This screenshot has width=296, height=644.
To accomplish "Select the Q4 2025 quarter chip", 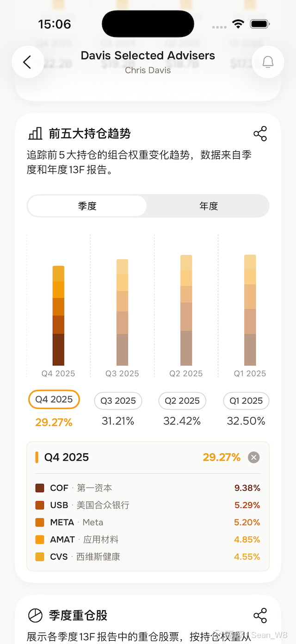I will click(54, 400).
